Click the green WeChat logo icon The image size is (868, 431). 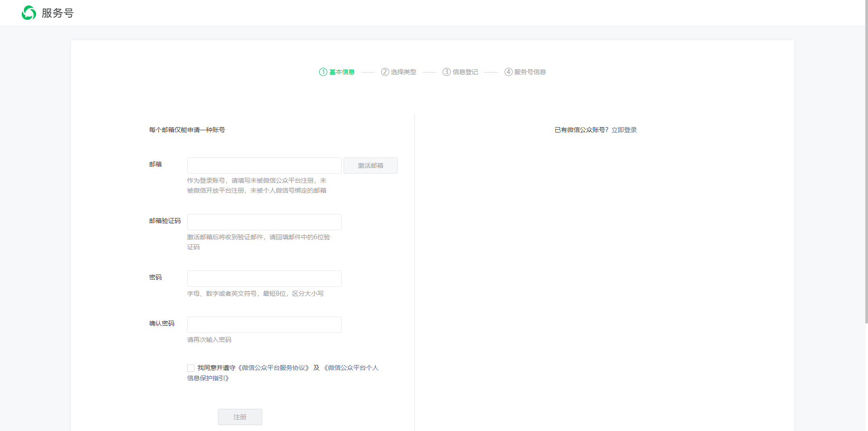click(29, 13)
